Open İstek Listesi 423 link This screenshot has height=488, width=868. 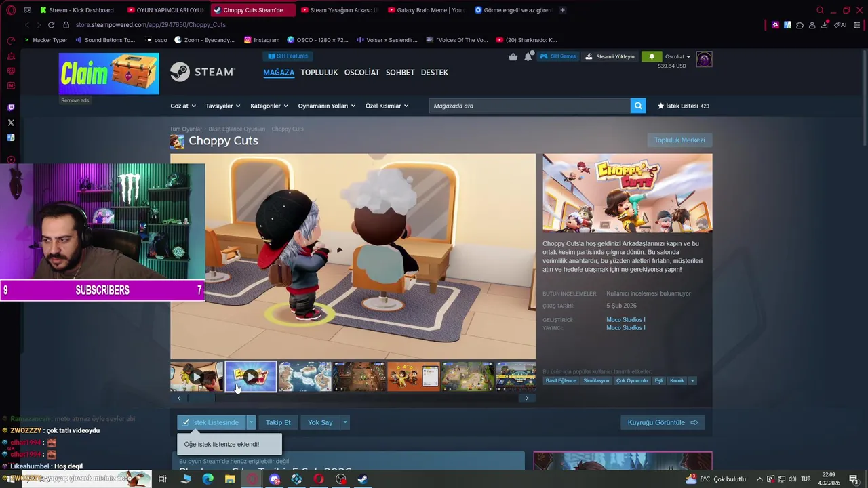[683, 106]
